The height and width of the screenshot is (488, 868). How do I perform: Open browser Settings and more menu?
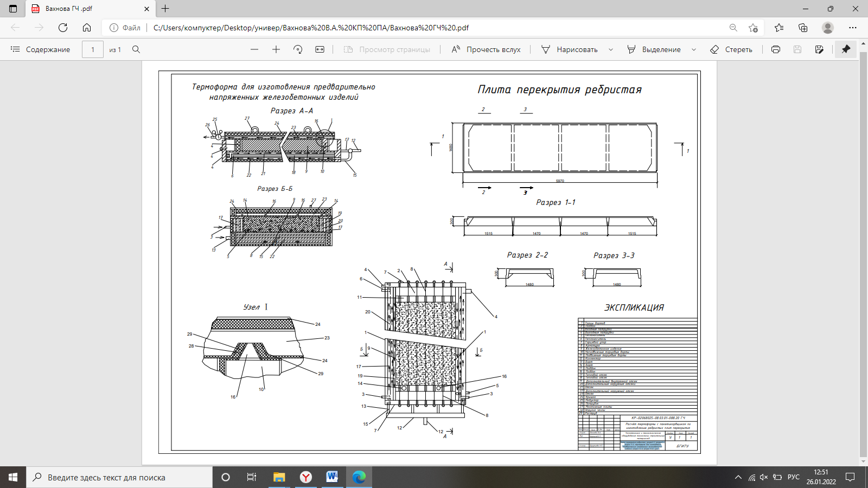tap(853, 28)
